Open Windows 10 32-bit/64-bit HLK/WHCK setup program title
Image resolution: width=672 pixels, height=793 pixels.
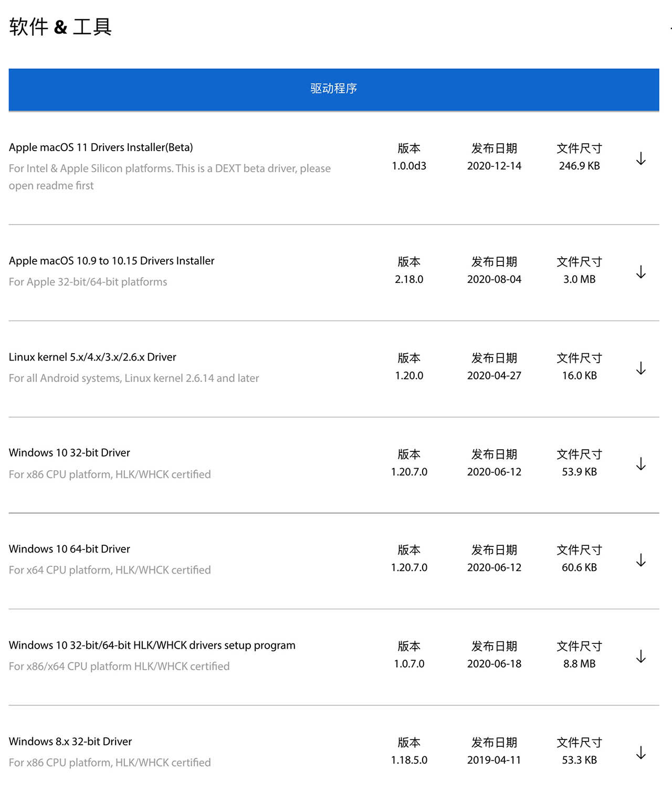point(152,645)
